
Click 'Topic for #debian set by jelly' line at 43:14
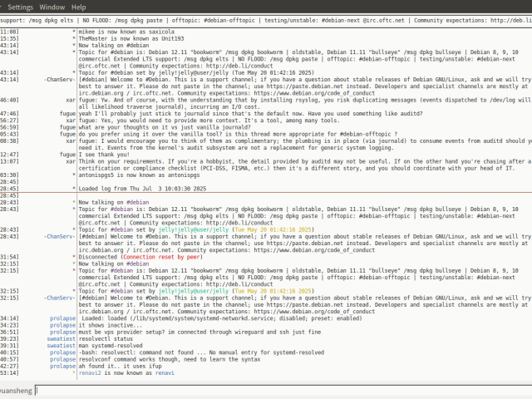pyautogui.click(x=196, y=72)
